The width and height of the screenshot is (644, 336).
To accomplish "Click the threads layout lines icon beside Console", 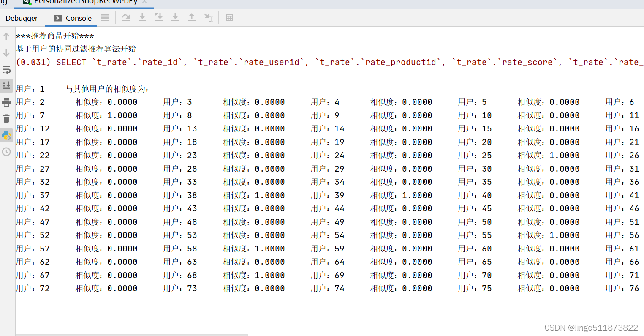I will click(x=105, y=17).
